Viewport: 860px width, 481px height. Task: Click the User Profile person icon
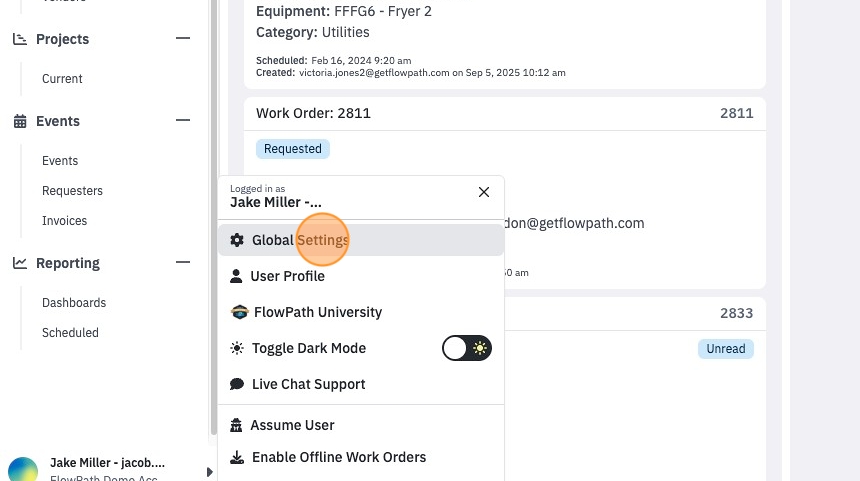tap(236, 276)
